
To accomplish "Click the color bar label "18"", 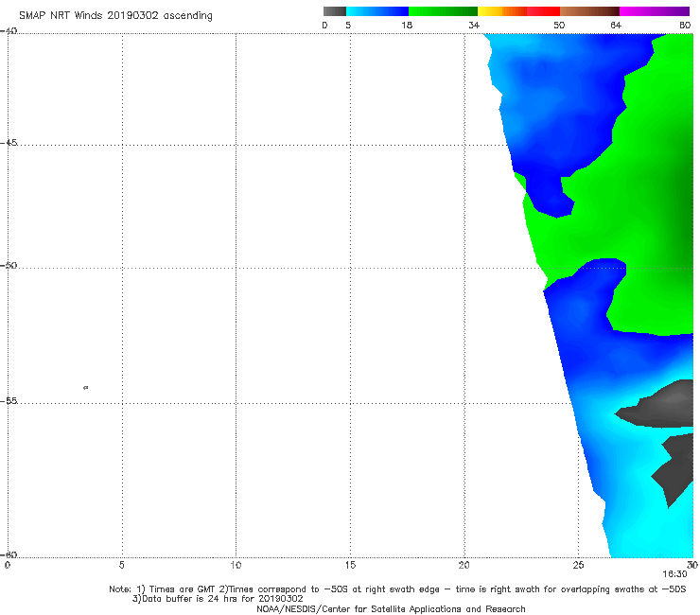I will [x=407, y=26].
